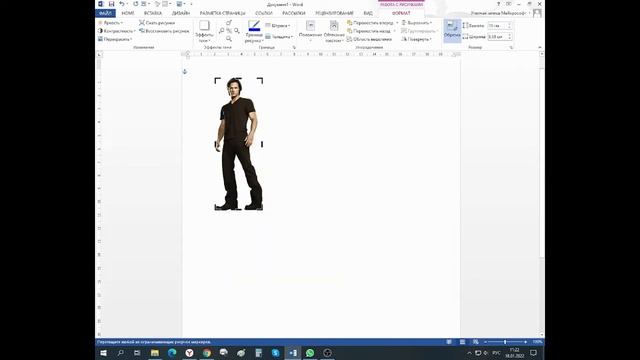Toggle the Обрезка (Crop) tool
640x360 pixels.
(452, 31)
